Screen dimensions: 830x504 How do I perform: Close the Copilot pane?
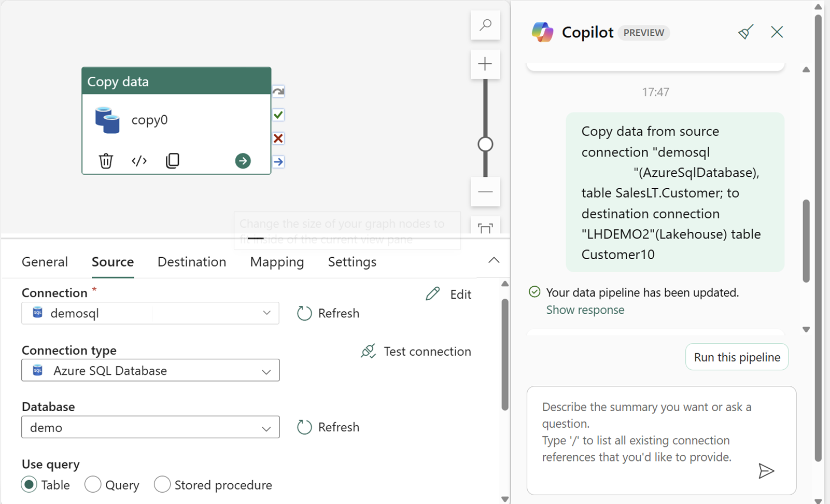(x=777, y=32)
